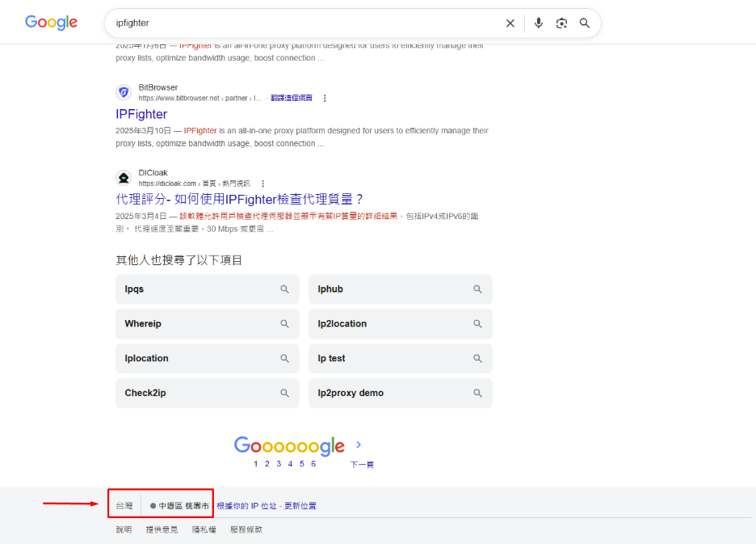The width and height of the screenshot is (756, 544).
Task: Search related term Check2ip
Action: pos(208,394)
